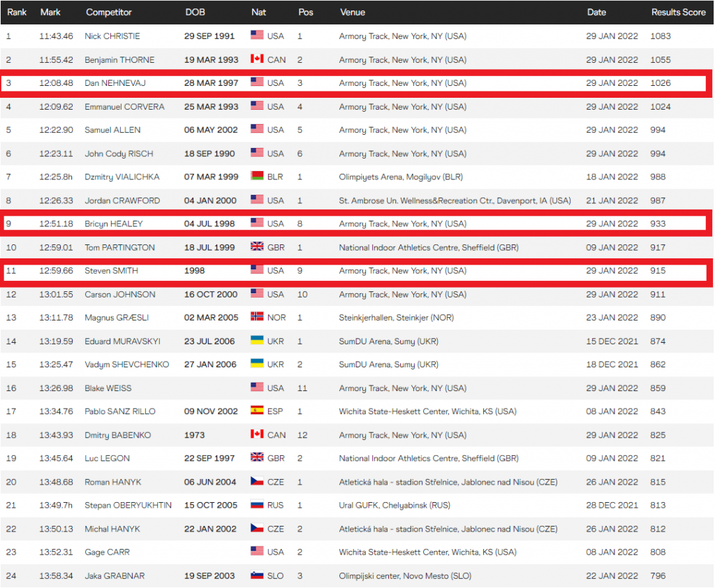715x588 pixels.
Task: Click the Czech flag in Roman HANYK's row
Action: click(x=257, y=481)
